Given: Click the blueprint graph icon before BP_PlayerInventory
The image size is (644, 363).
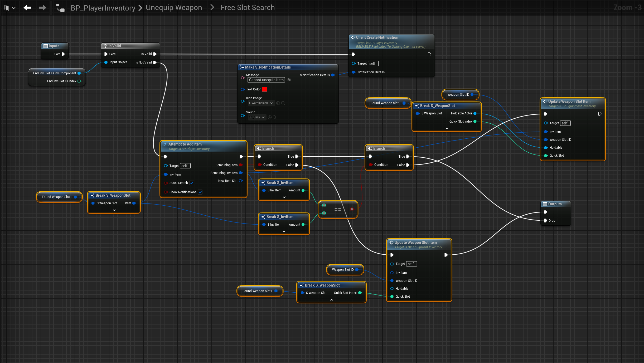Looking at the screenshot, I should pyautogui.click(x=60, y=8).
